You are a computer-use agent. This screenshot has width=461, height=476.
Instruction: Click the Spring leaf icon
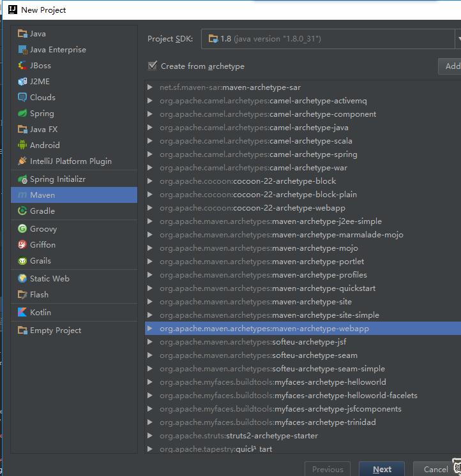22,113
